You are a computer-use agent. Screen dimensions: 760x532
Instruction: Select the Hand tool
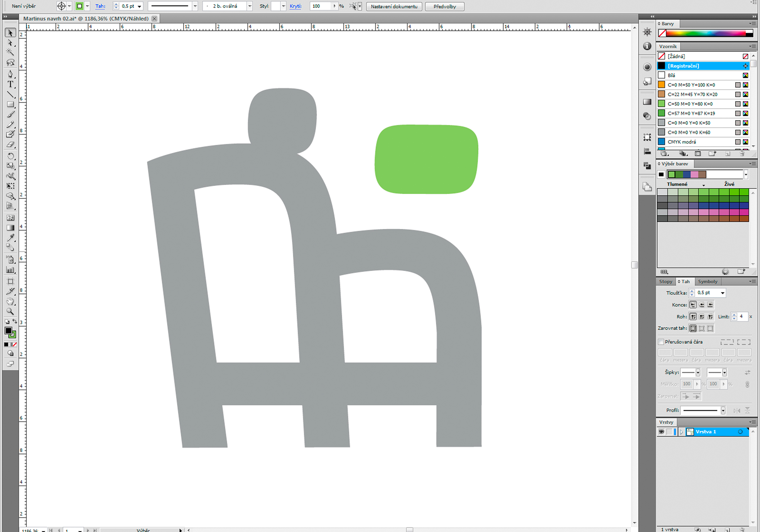tap(10, 301)
